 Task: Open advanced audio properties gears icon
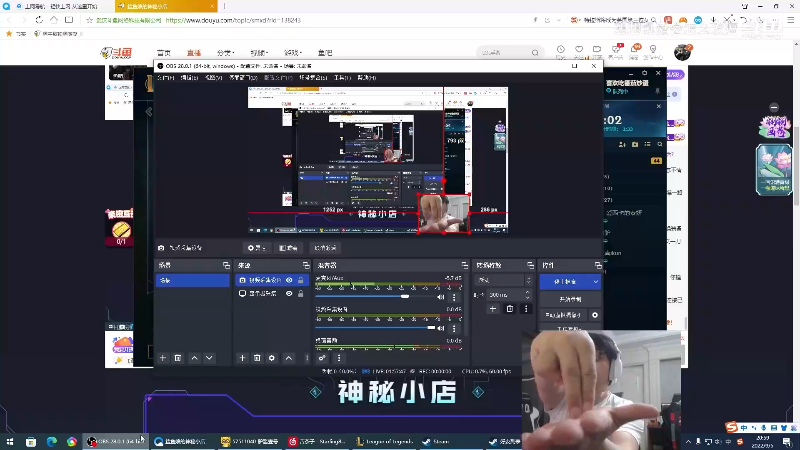coord(322,358)
